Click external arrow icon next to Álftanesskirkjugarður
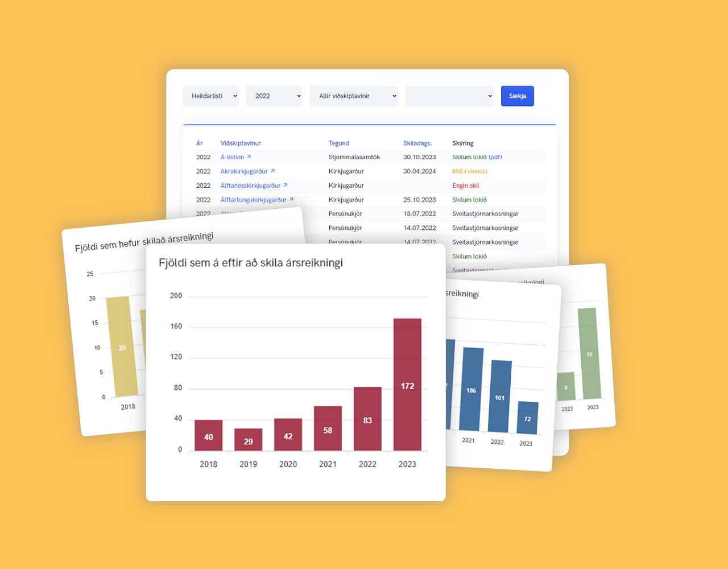The height and width of the screenshot is (569, 728). 286,185
